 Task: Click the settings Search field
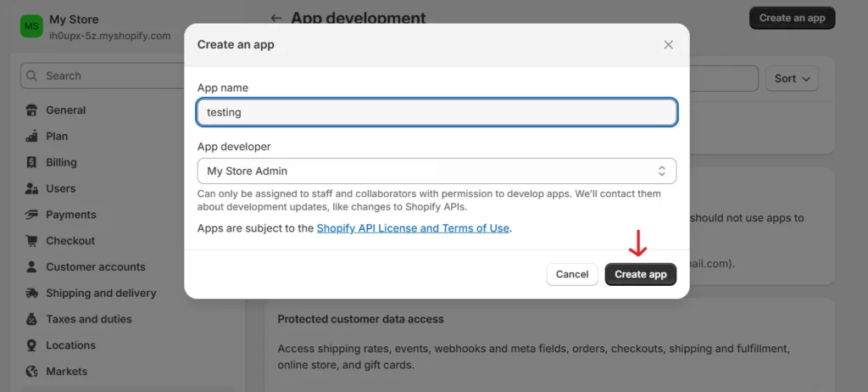(x=127, y=76)
